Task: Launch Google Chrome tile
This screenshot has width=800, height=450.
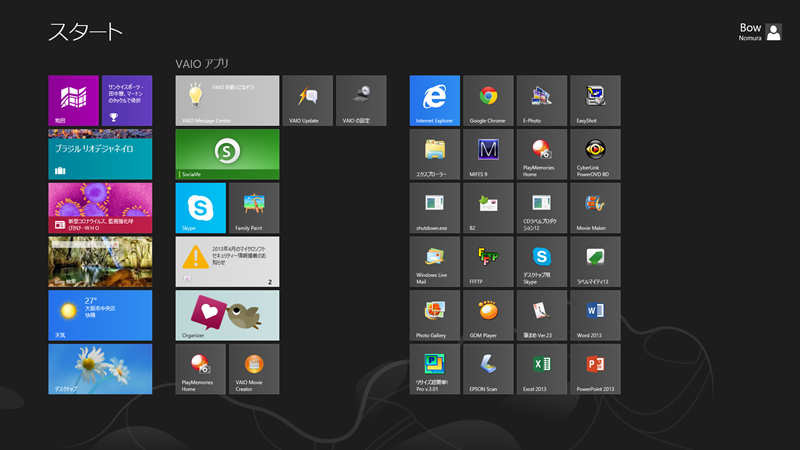Action: coord(488,101)
